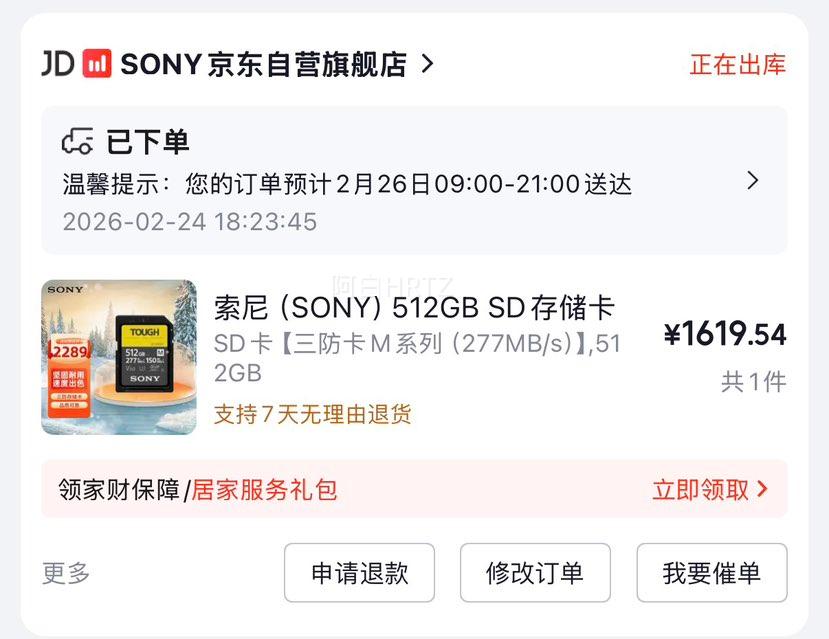Open the 更多 options menu
The width and height of the screenshot is (829, 639).
tap(66, 573)
